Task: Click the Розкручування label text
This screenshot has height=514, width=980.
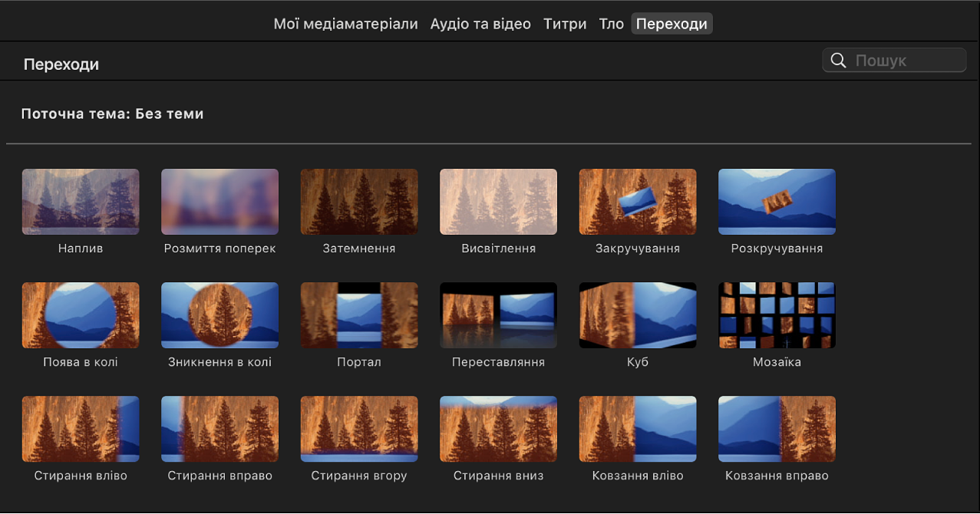Action: [x=777, y=249]
